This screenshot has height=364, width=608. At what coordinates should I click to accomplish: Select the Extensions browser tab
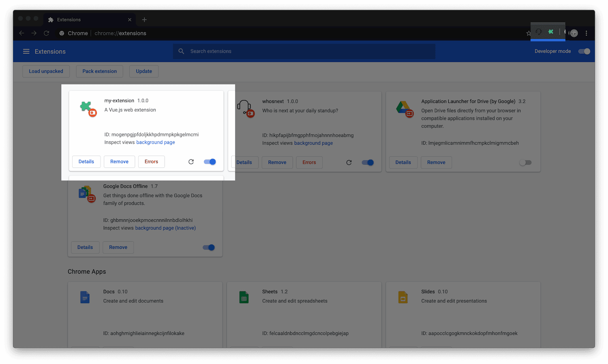(x=89, y=19)
